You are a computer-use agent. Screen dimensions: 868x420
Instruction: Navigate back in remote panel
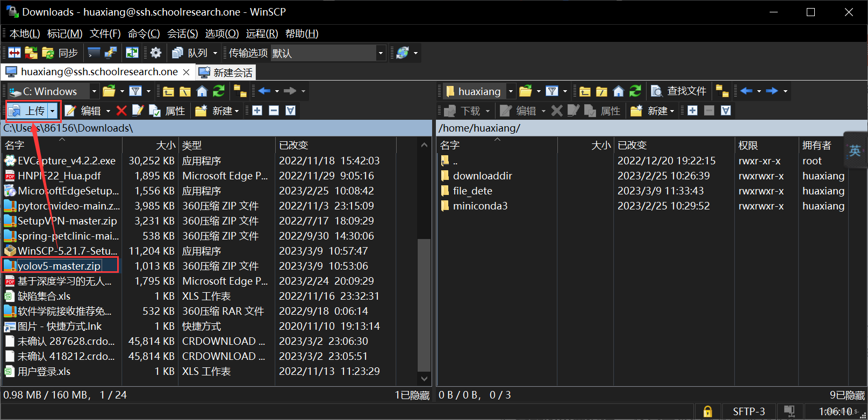[746, 91]
